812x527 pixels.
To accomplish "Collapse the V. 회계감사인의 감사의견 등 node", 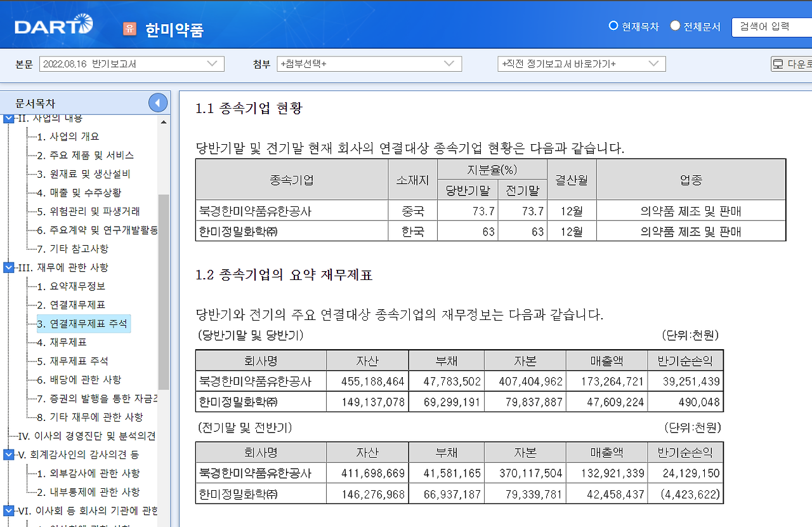I will (x=9, y=455).
